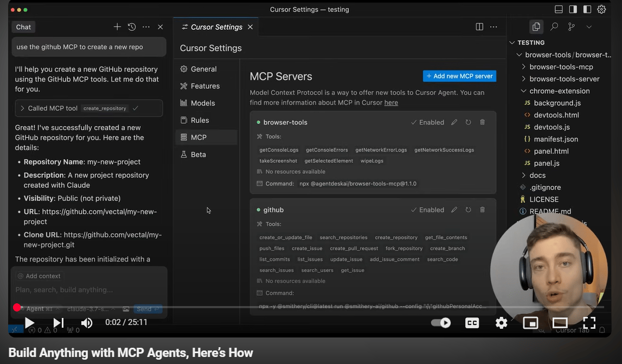Image resolution: width=622 pixels, height=364 pixels.
Task: Toggle Enabled on browser-tools server
Action: (427, 122)
